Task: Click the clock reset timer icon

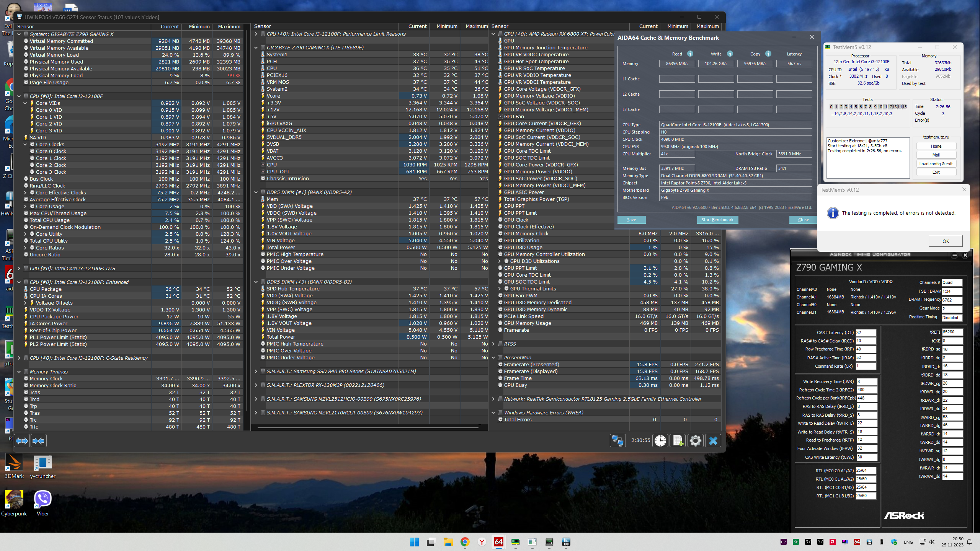Action: pos(660,441)
